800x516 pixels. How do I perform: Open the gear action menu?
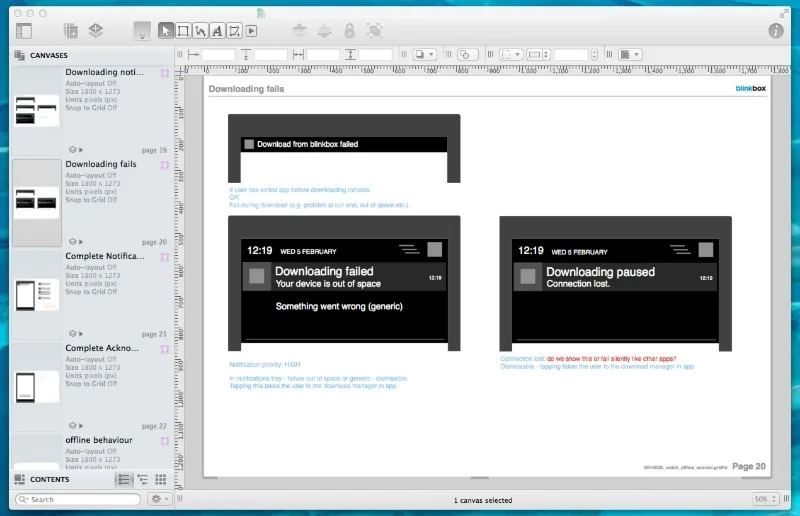(159, 499)
